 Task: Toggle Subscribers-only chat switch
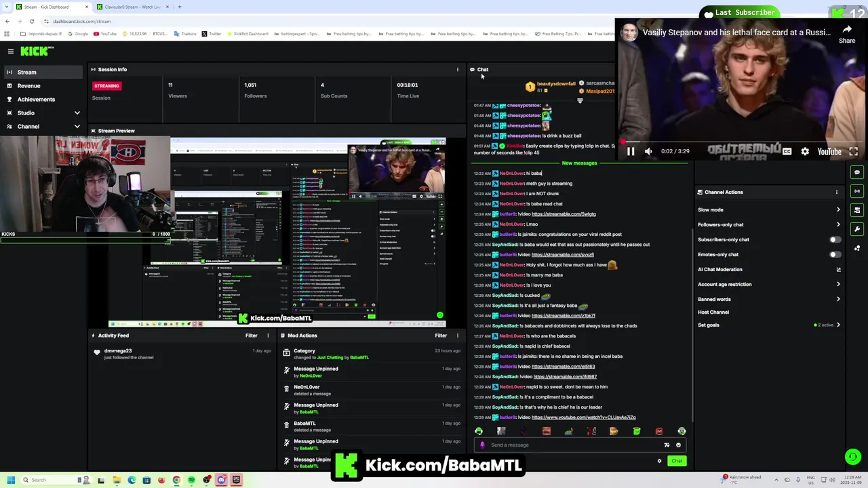(x=835, y=239)
